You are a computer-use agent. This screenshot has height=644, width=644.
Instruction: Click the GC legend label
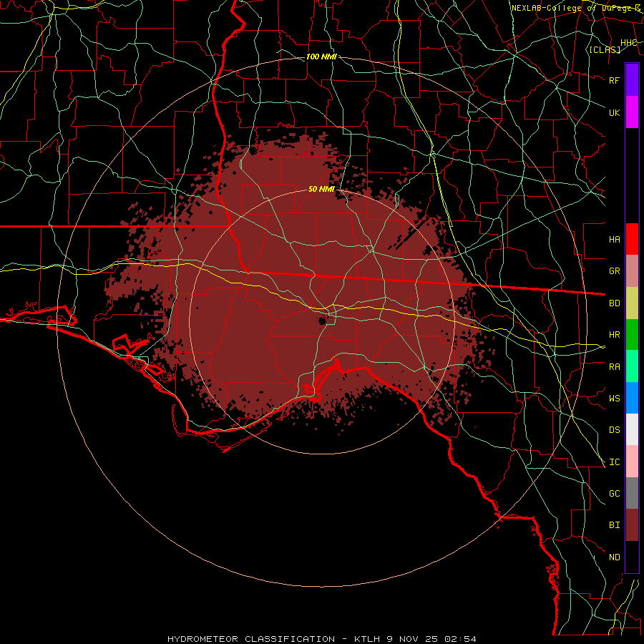(x=614, y=494)
